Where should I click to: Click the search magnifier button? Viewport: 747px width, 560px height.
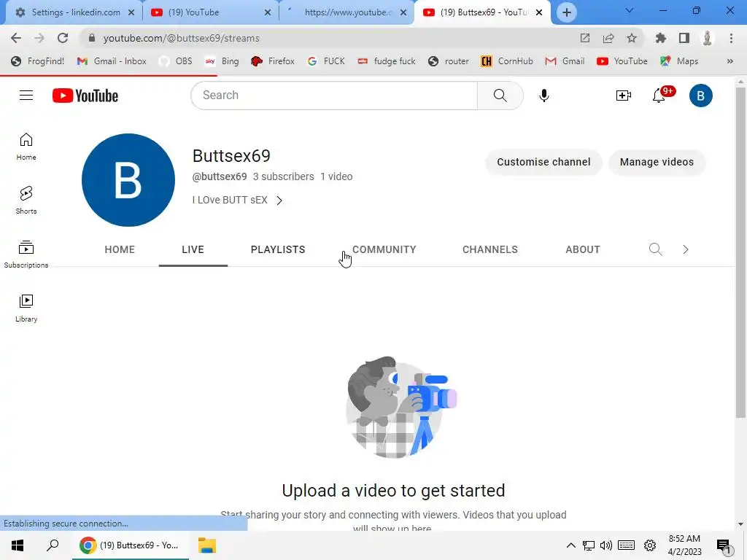click(x=500, y=96)
